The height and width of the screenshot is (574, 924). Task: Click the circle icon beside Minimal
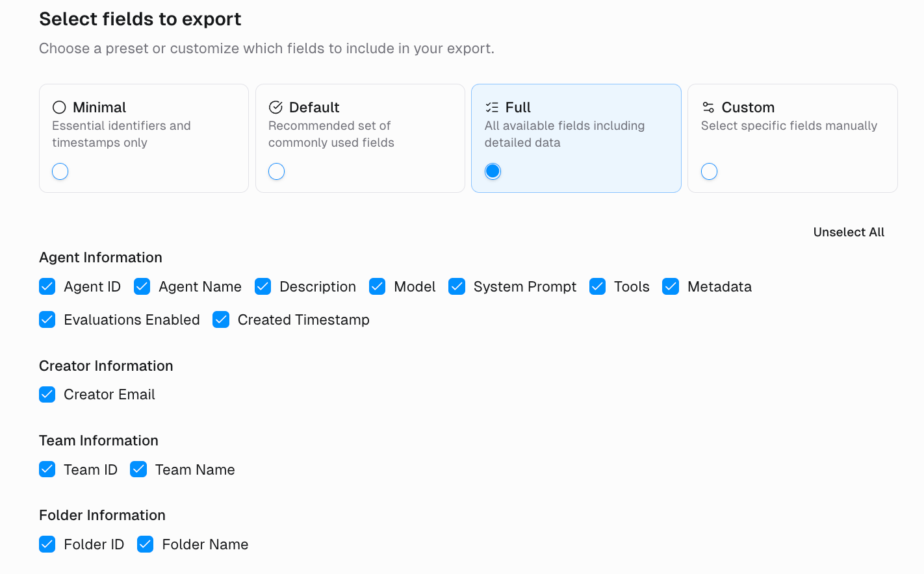click(x=59, y=107)
